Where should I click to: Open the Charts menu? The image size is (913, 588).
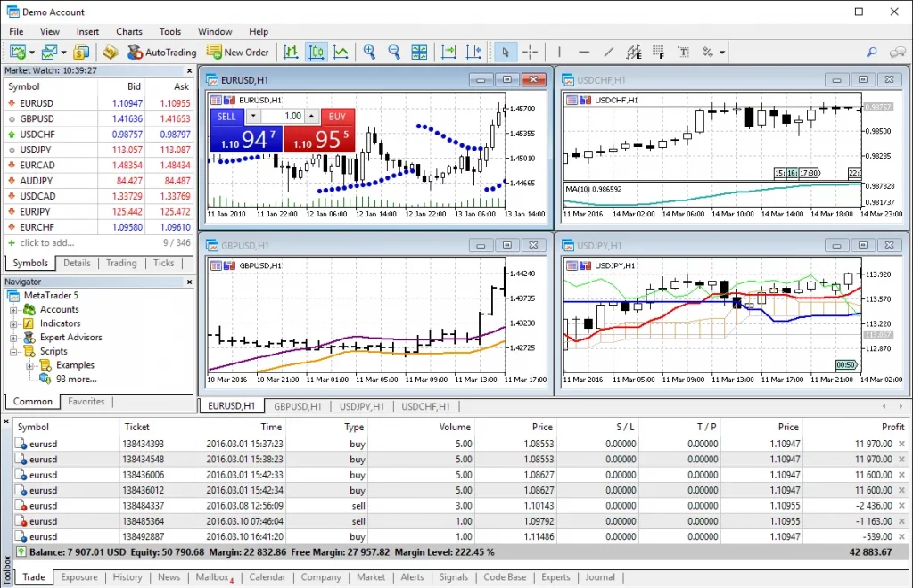point(129,31)
